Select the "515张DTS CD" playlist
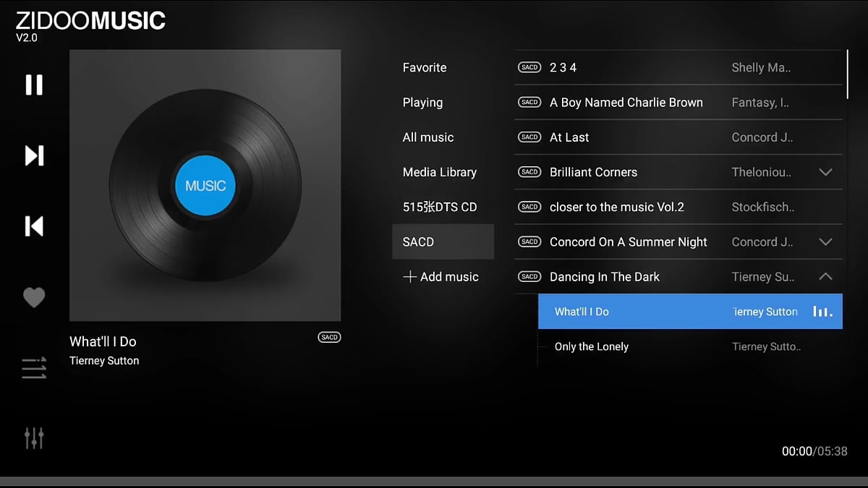The image size is (868, 488). click(439, 206)
